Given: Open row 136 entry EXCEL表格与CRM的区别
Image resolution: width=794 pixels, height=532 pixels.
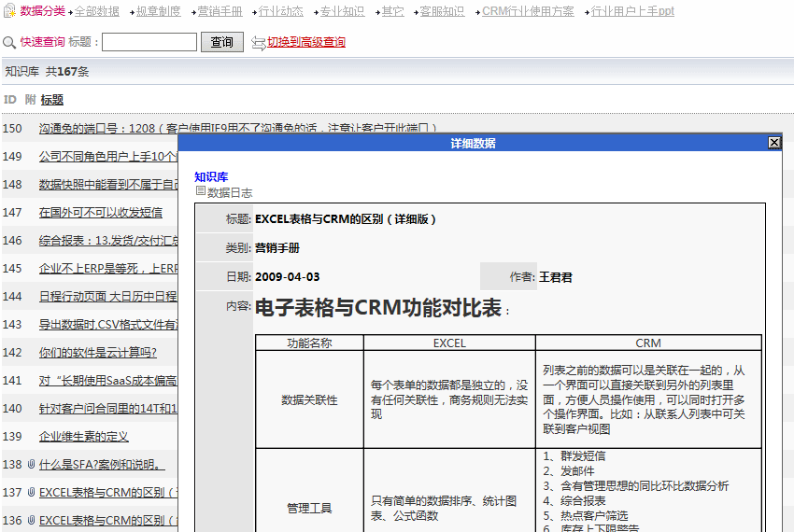Looking at the screenshot, I should point(107,521).
